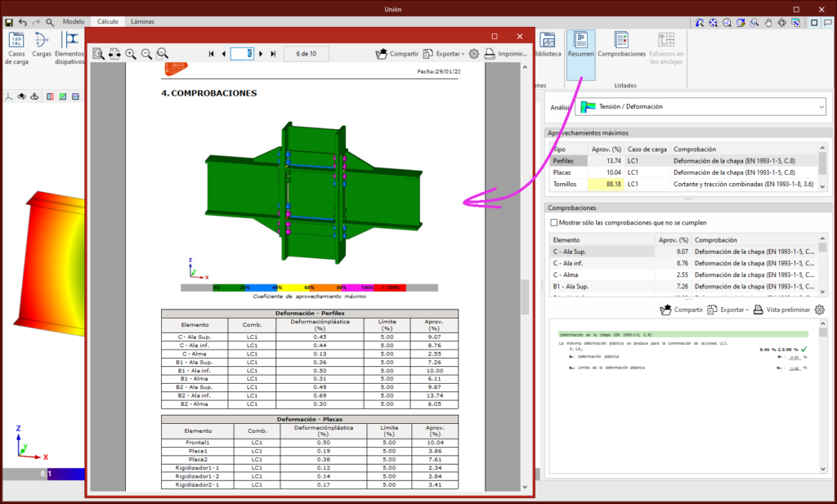Switch to the Modelo tab
Image resolution: width=837 pixels, height=504 pixels.
[x=74, y=21]
